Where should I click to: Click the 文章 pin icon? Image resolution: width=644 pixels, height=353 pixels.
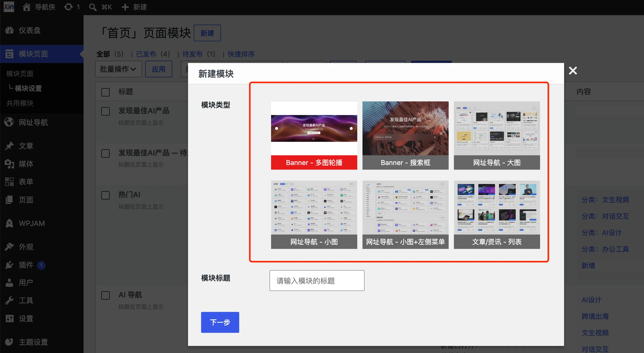tap(9, 146)
